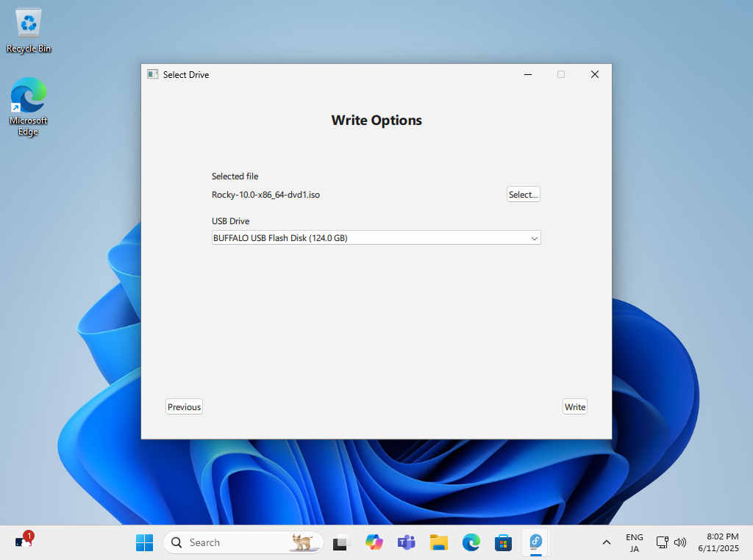Click the Select Drive window title icon

(x=153, y=74)
